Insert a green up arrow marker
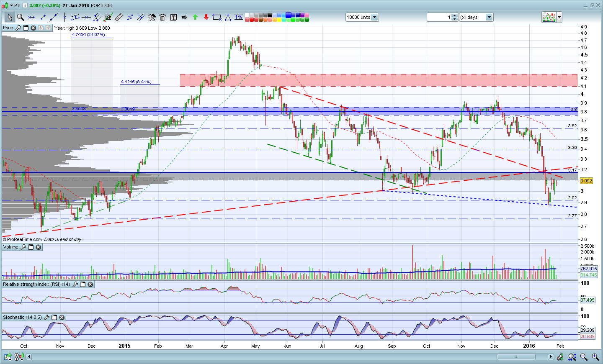 (x=195, y=17)
